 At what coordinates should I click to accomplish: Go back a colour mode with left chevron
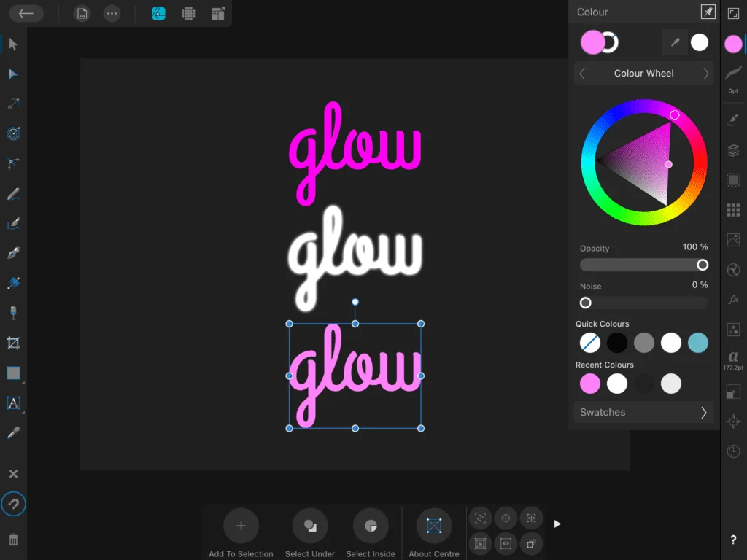[x=581, y=73]
